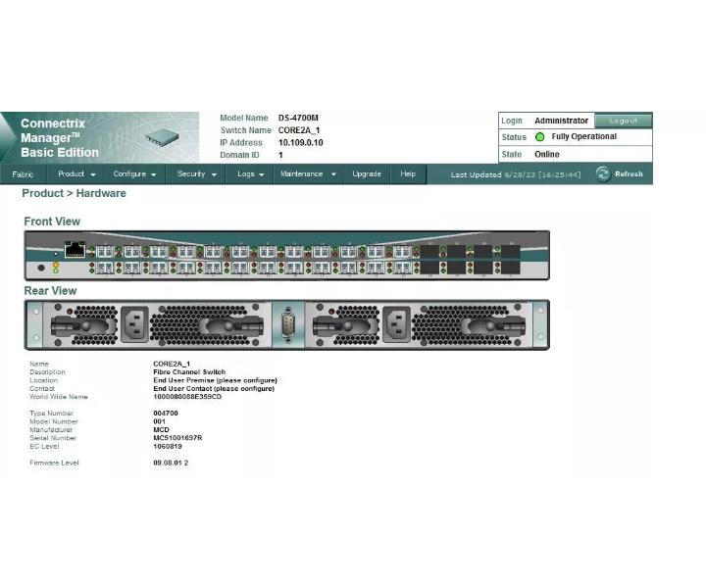
Task: Click the circular Refresh arrows icon
Action: [603, 174]
